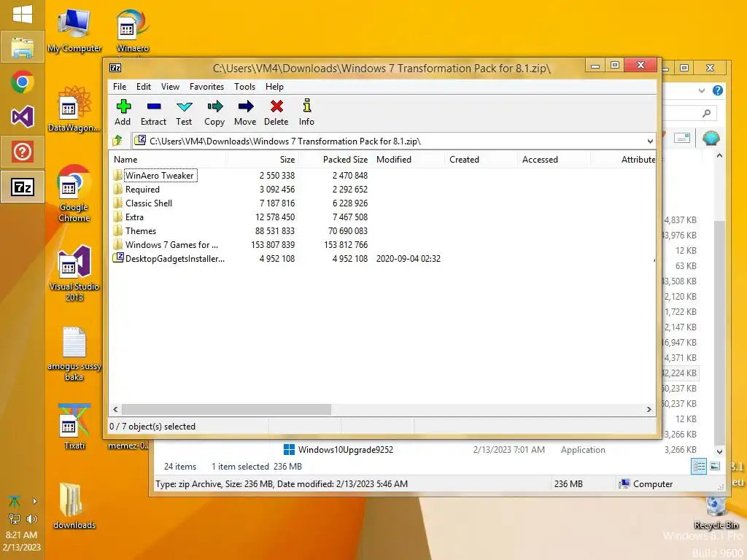Go up one folder level icon
The height and width of the screenshot is (560, 747).
click(x=117, y=141)
